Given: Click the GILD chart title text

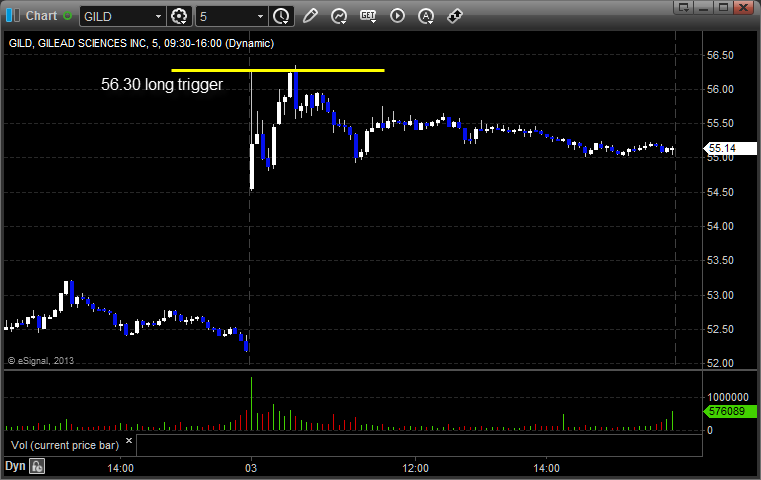Looking at the screenshot, I should click(x=141, y=43).
